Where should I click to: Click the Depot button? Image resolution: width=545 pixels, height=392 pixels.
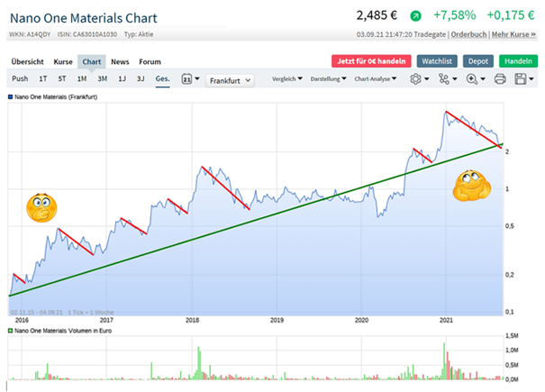pyautogui.click(x=478, y=61)
